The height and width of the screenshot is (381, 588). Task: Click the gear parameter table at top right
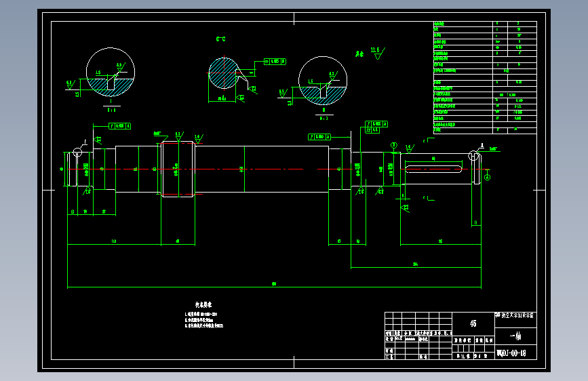click(x=485, y=77)
